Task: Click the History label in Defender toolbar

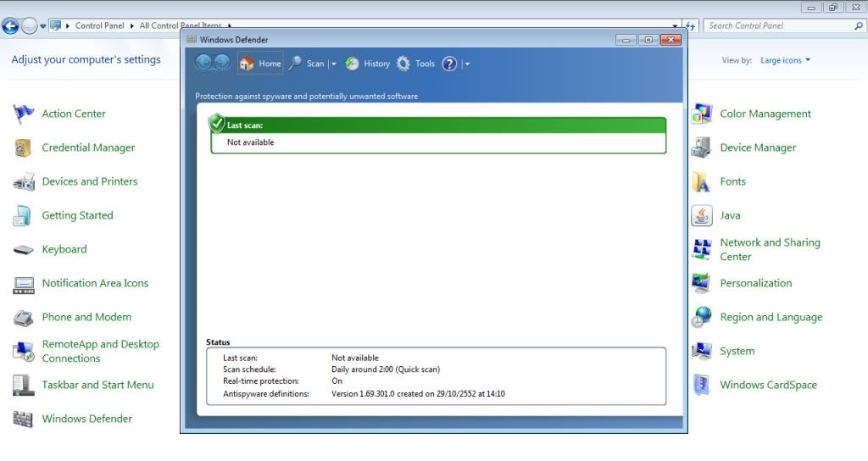Action: coord(377,64)
